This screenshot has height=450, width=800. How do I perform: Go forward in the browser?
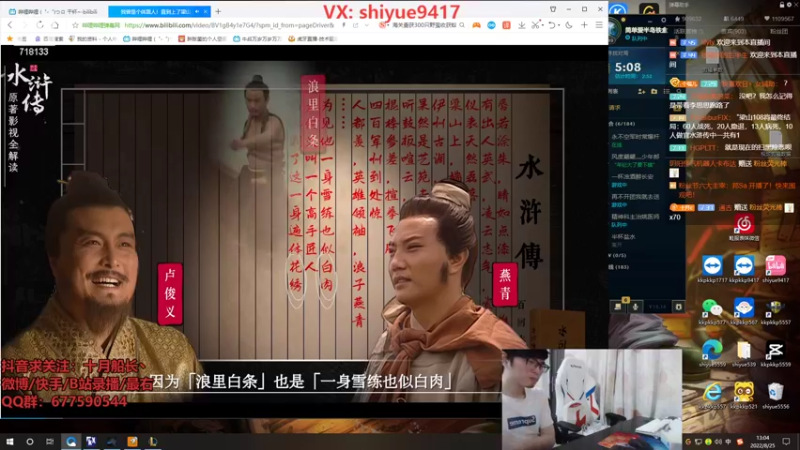click(24, 25)
